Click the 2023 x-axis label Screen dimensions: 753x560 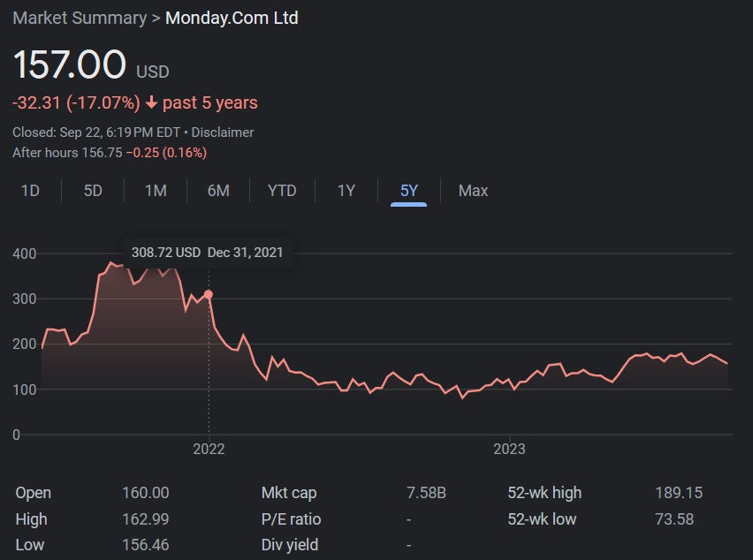click(509, 449)
